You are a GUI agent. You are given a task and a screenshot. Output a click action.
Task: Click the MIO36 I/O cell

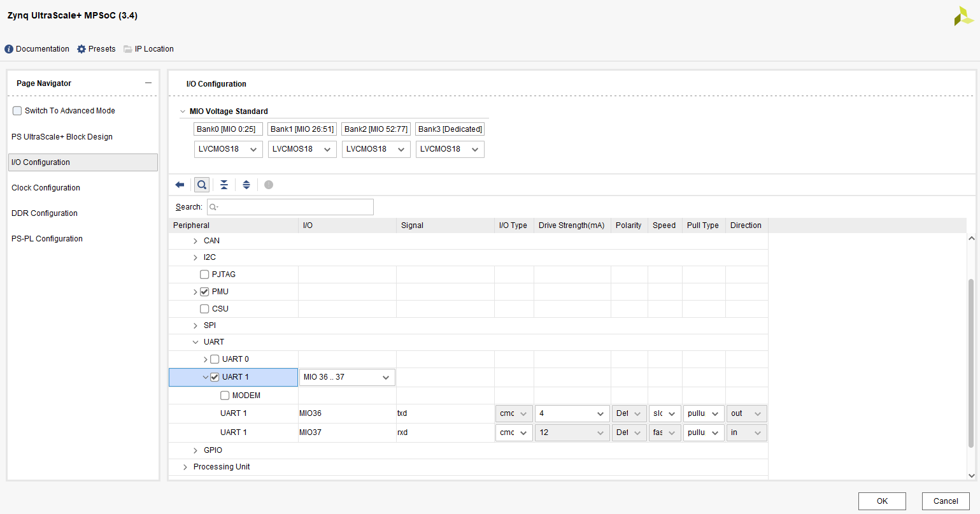347,413
